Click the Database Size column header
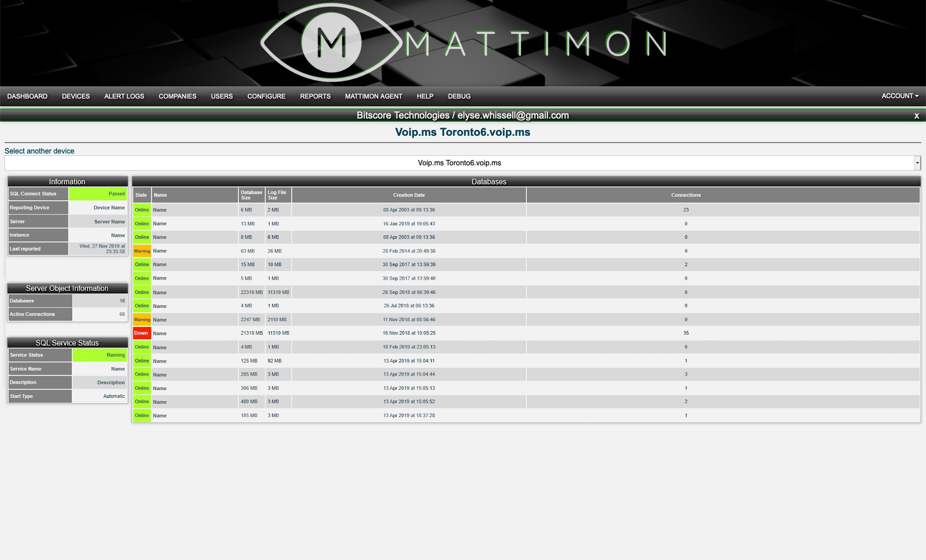This screenshot has width=926, height=560. pyautogui.click(x=252, y=195)
